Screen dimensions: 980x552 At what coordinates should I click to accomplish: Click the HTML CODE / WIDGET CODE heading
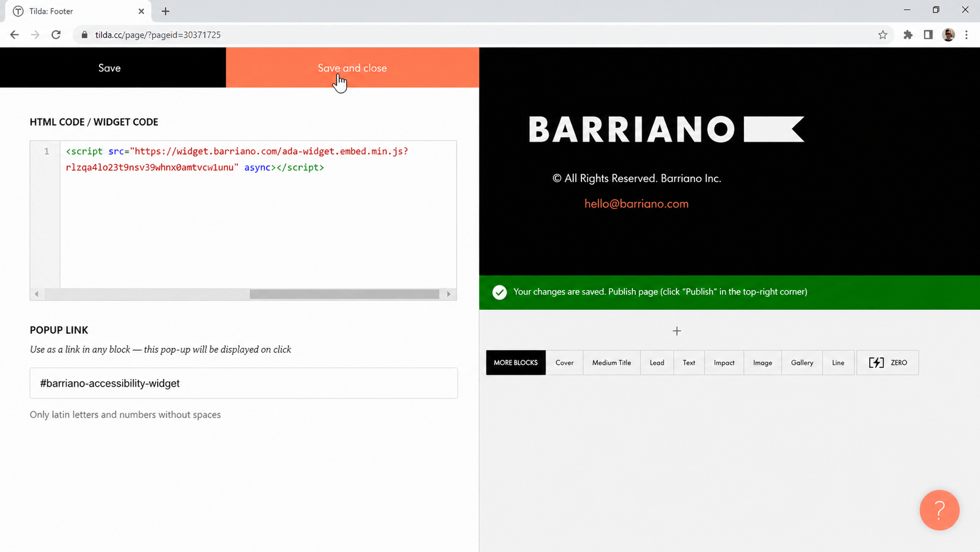[94, 122]
